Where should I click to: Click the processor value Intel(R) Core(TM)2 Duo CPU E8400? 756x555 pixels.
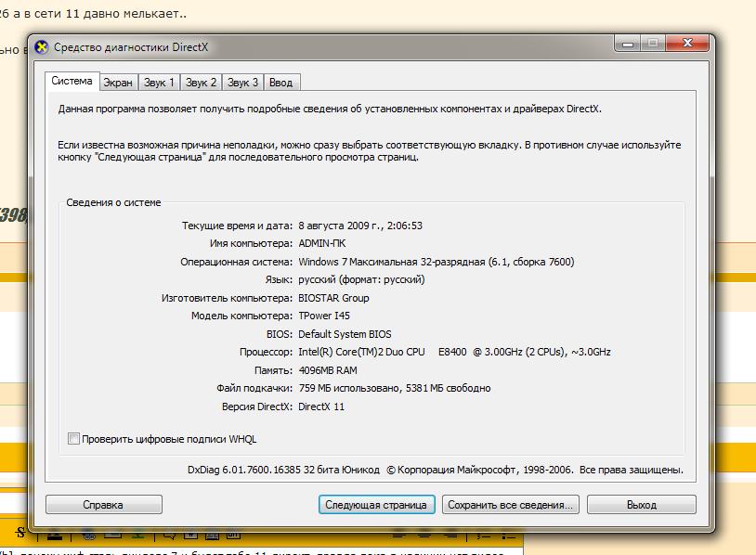pos(455,352)
